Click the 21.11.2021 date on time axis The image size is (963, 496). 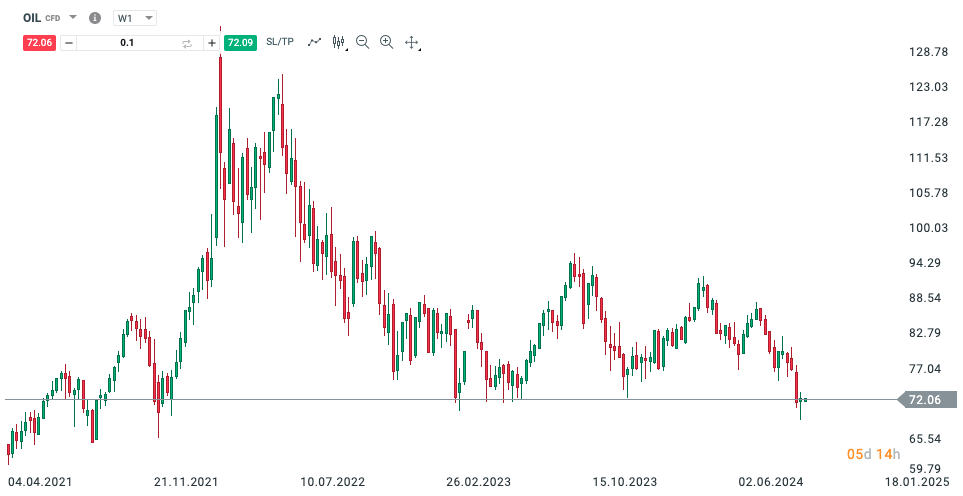point(187,483)
